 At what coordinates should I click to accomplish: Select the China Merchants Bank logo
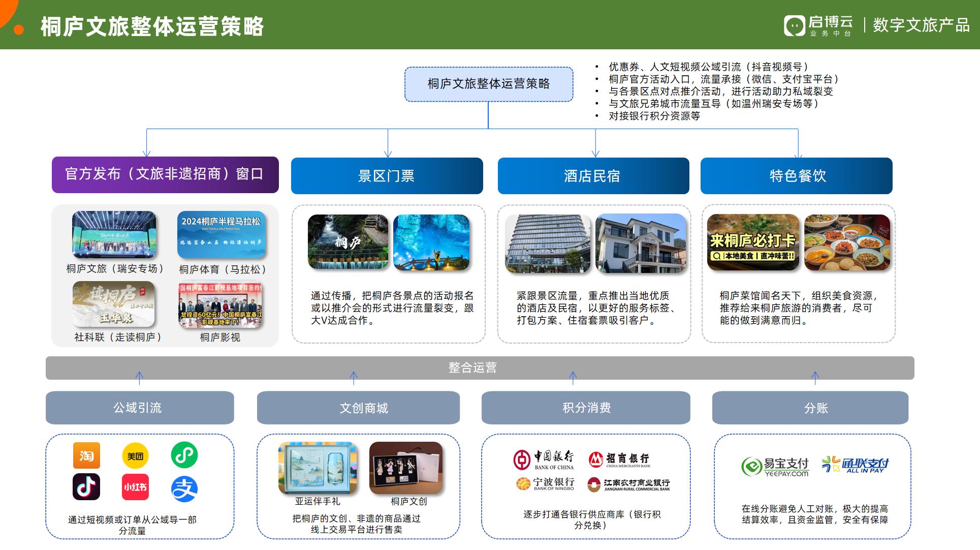(619, 460)
